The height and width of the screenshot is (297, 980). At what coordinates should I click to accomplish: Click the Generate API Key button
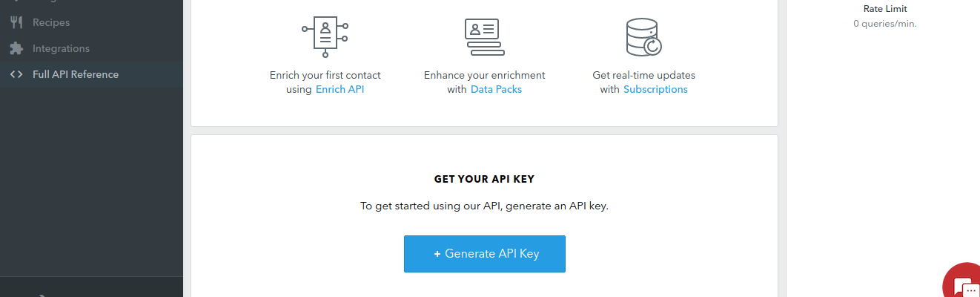pyautogui.click(x=485, y=254)
